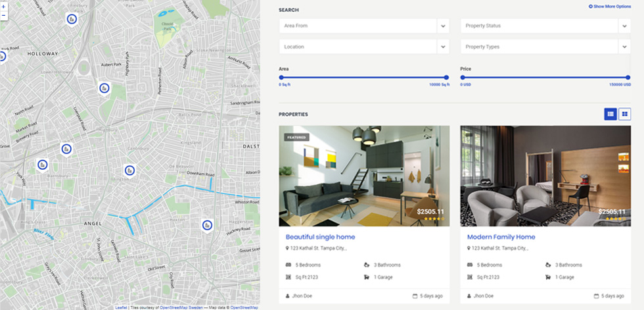
Task: Click the chevron arrow of Location field
Action: click(x=443, y=47)
